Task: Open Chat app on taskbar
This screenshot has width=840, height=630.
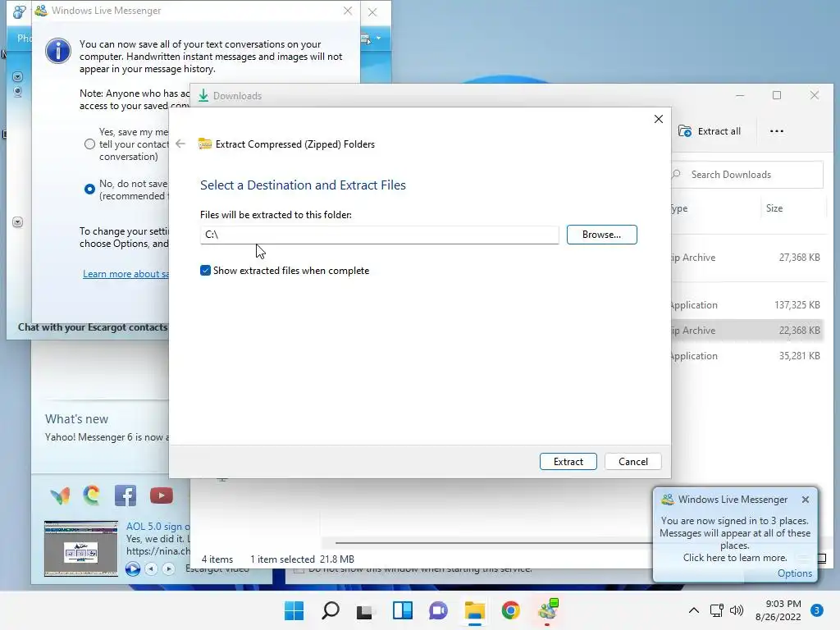Action: [438, 610]
